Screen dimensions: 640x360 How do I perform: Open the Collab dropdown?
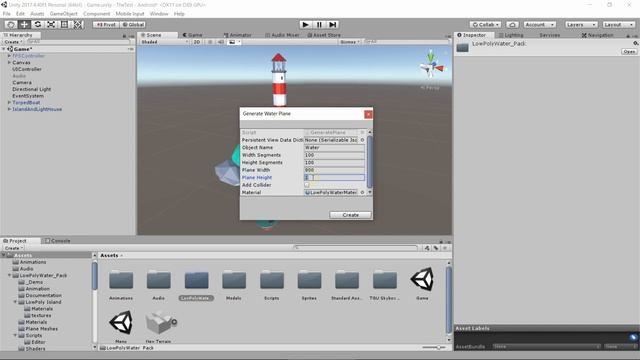click(486, 24)
